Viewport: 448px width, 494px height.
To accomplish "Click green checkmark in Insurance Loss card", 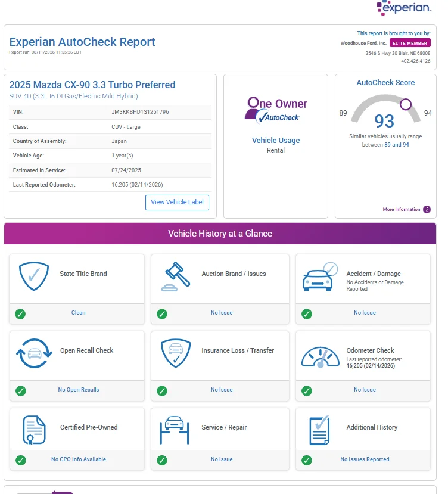I will (162, 391).
